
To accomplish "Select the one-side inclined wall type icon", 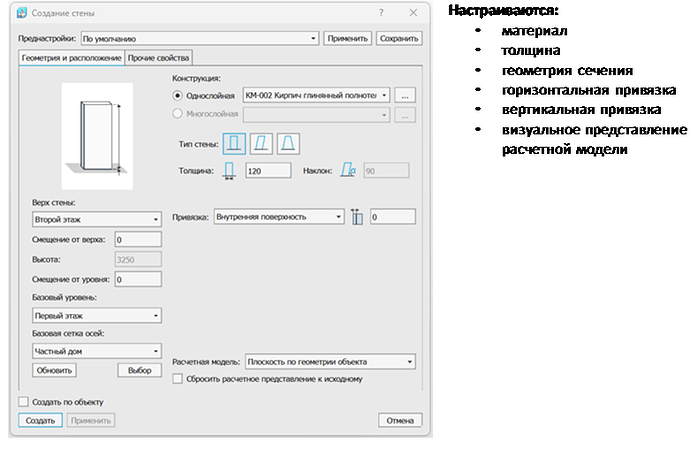I will pyautogui.click(x=261, y=143).
